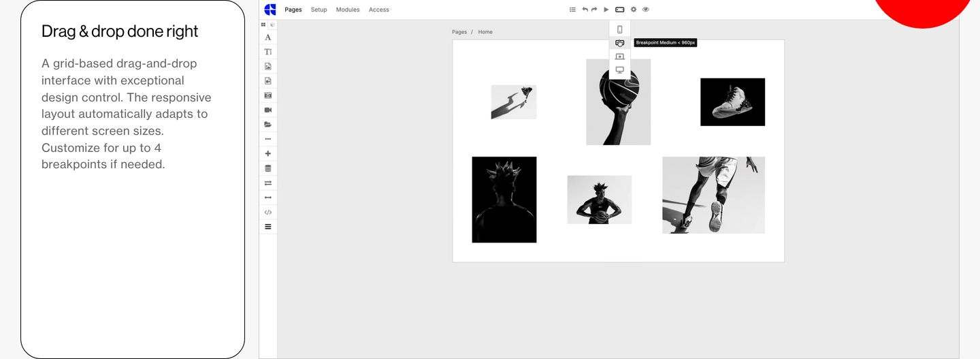This screenshot has width=980, height=359.
Task: Select the open folder module icon
Action: click(268, 125)
